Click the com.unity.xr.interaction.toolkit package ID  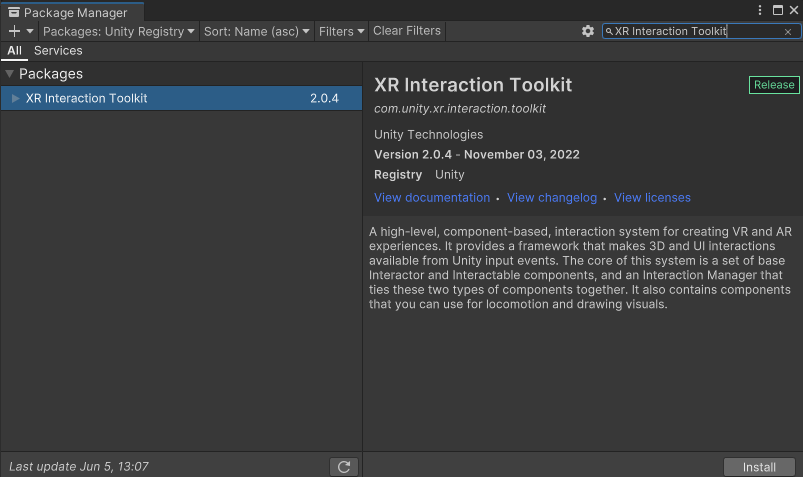coord(460,109)
